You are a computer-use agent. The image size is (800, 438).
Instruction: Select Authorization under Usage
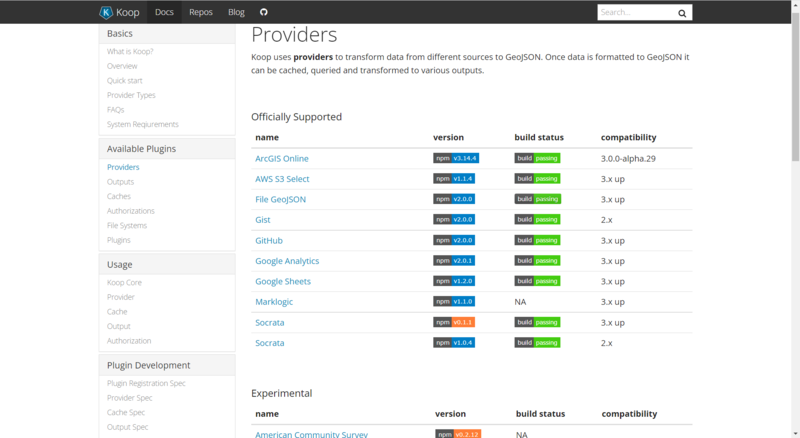129,340
